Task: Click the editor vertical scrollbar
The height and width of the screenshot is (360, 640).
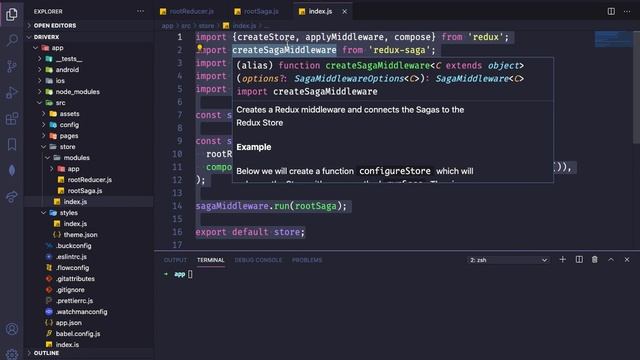Action: 636,88
